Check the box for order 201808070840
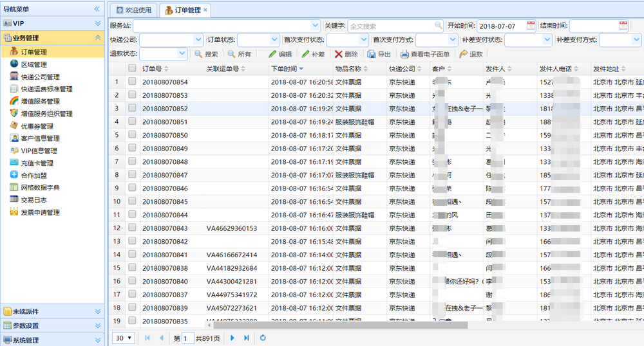 click(132, 280)
